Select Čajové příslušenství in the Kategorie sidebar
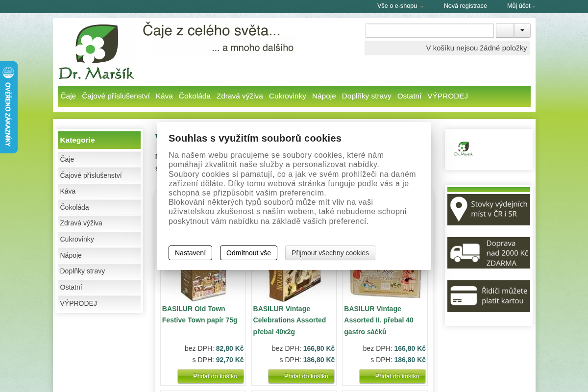 point(99,175)
